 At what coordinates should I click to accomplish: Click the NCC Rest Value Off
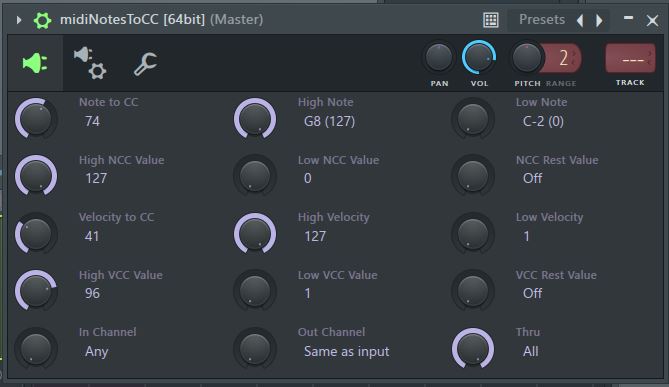pyautogui.click(x=532, y=178)
